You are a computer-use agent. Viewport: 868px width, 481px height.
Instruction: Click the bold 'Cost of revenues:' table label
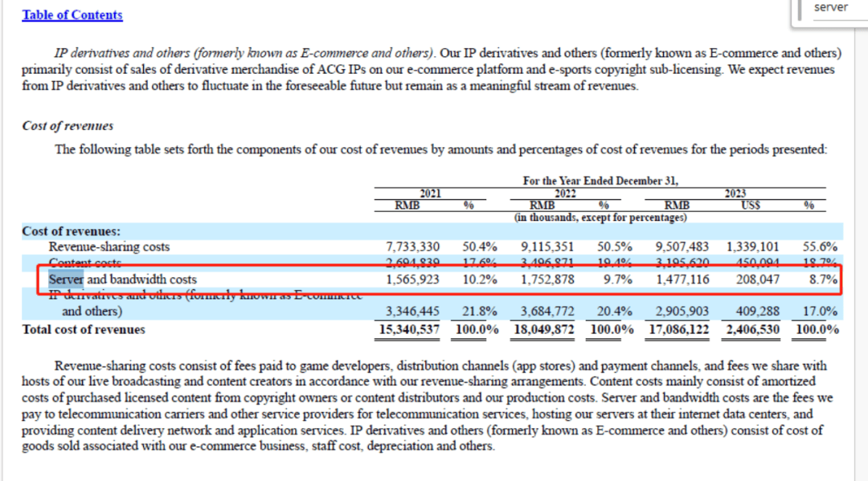tap(71, 231)
